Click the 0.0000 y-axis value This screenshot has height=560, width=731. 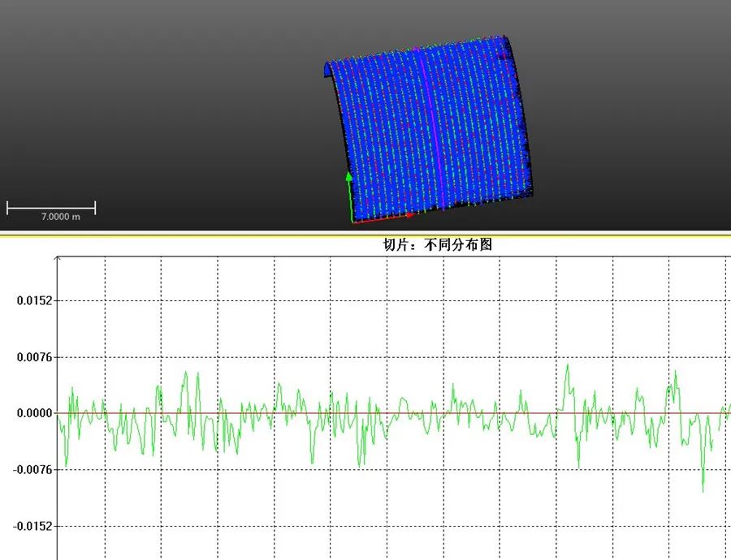coord(34,413)
